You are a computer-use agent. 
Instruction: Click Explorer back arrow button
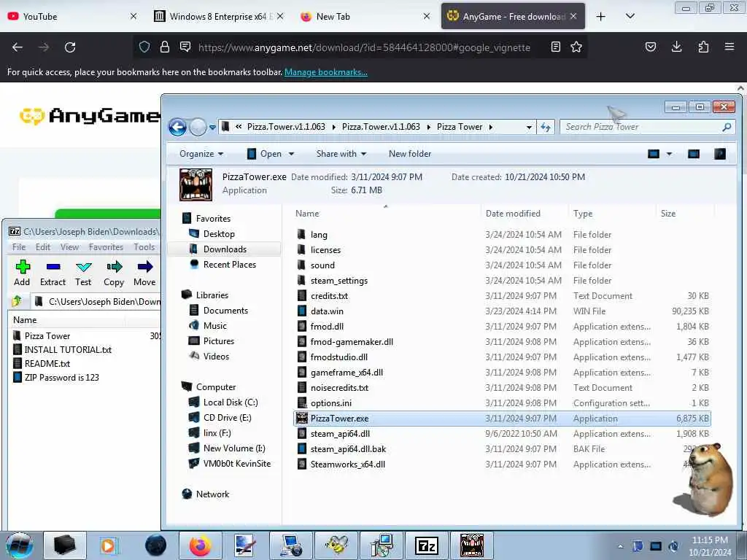pos(178,127)
